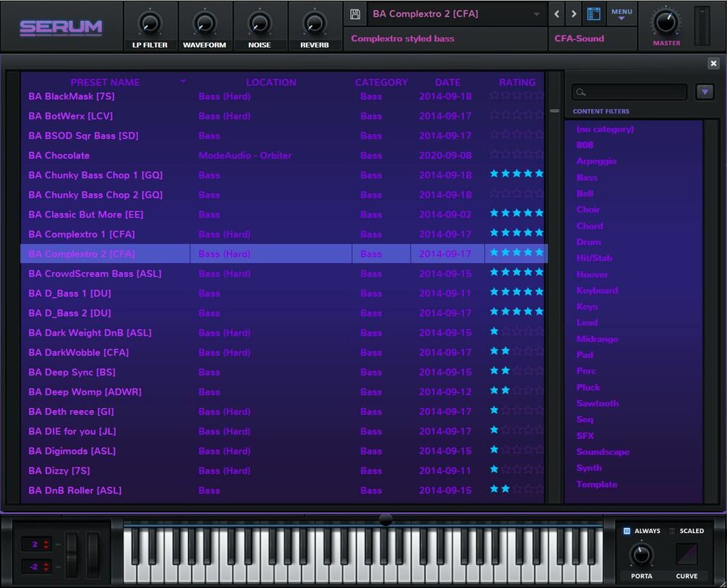
Task: Select preset BA CrowdScream Bass [ASL]
Action: coord(95,273)
